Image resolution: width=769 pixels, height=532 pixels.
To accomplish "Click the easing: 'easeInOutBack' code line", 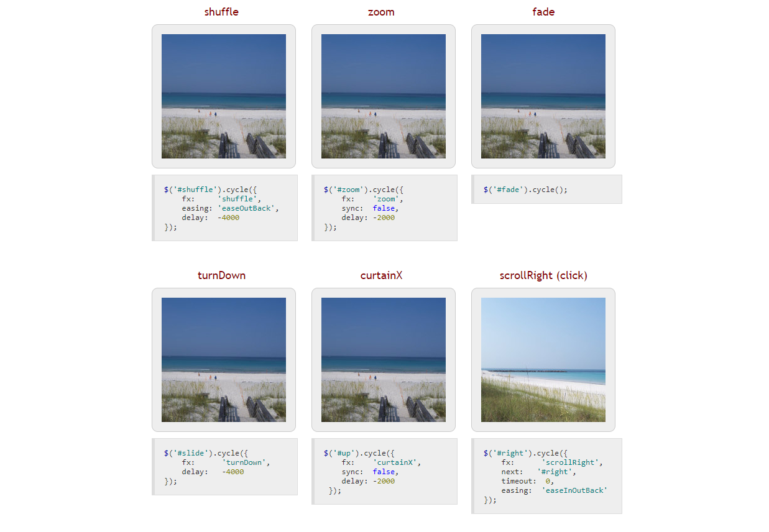I will (x=555, y=490).
